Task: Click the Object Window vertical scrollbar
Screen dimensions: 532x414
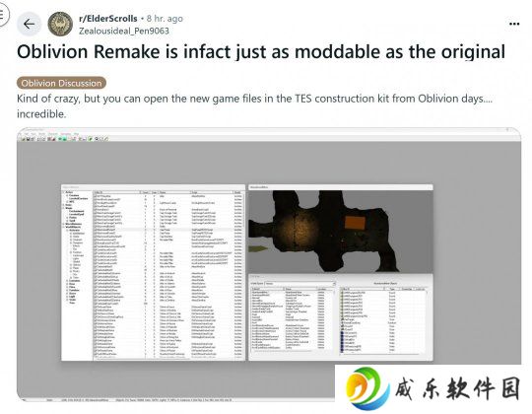Action: pos(243,276)
